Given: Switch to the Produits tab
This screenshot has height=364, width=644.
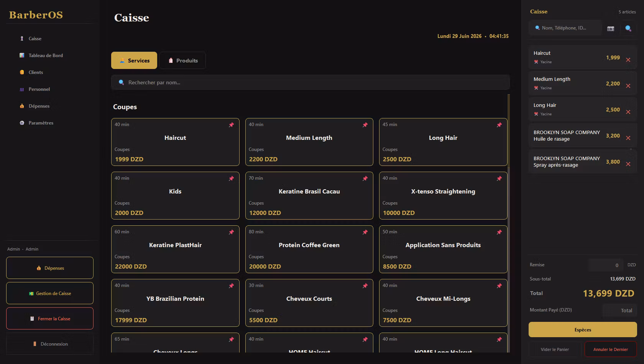Looking at the screenshot, I should click(x=182, y=61).
